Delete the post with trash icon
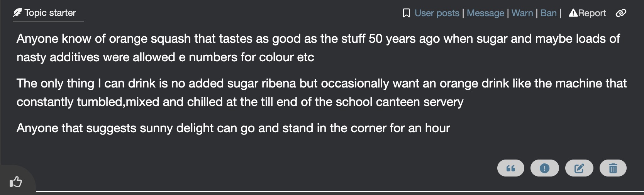The width and height of the screenshot is (644, 195). pos(613,168)
